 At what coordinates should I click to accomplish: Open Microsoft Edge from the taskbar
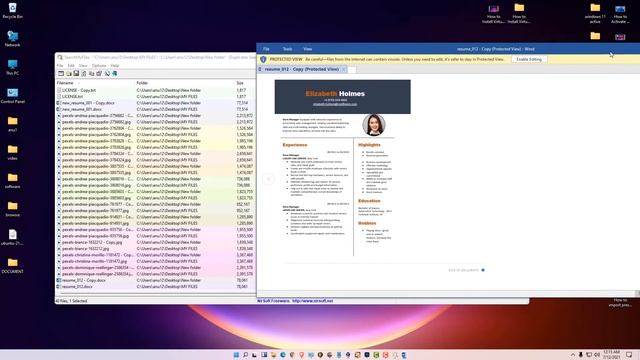click(x=282, y=355)
